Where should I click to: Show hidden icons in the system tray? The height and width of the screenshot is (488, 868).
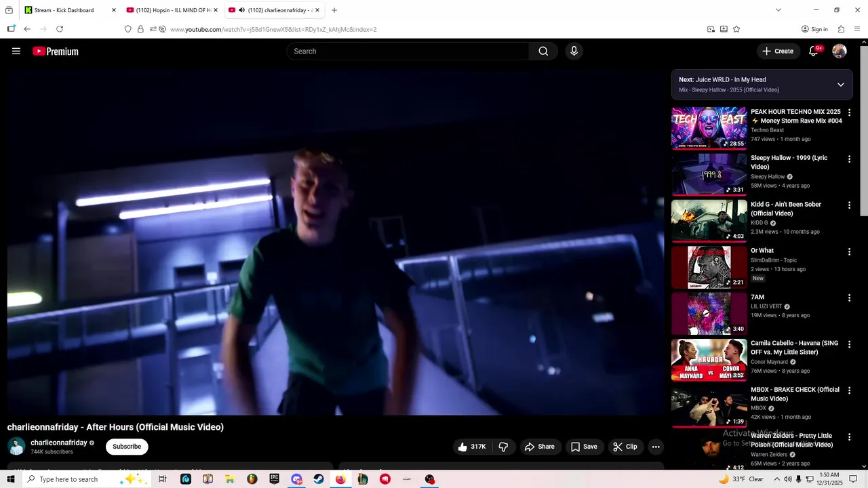coord(777,479)
